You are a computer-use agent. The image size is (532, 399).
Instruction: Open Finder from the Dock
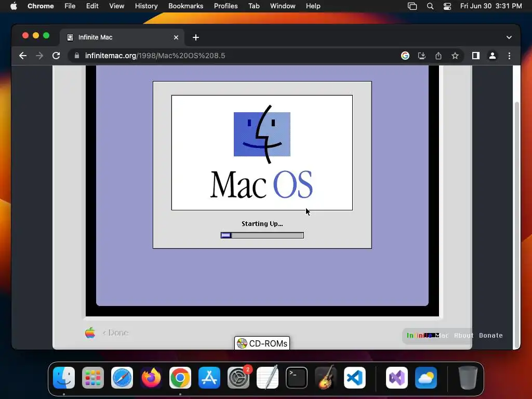(x=64, y=378)
